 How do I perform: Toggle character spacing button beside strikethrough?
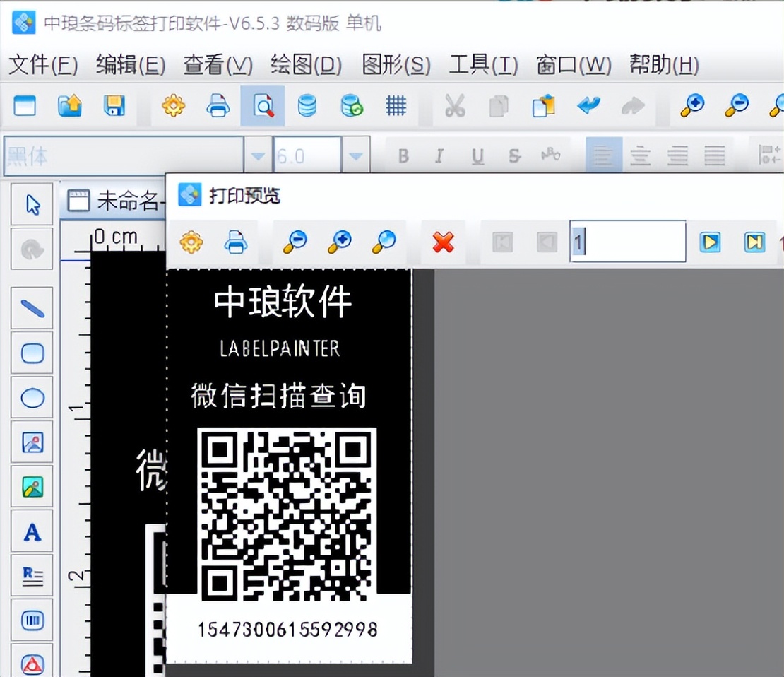[550, 155]
